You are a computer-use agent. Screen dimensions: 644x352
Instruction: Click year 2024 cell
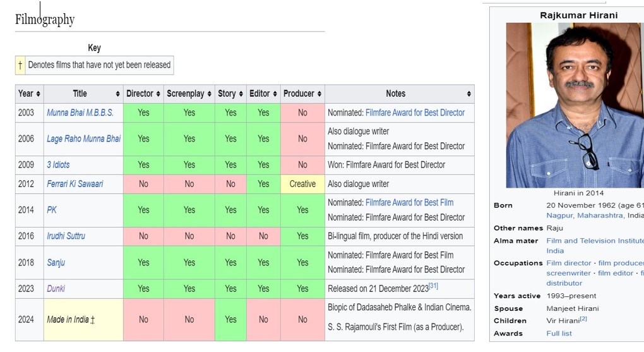coord(30,320)
